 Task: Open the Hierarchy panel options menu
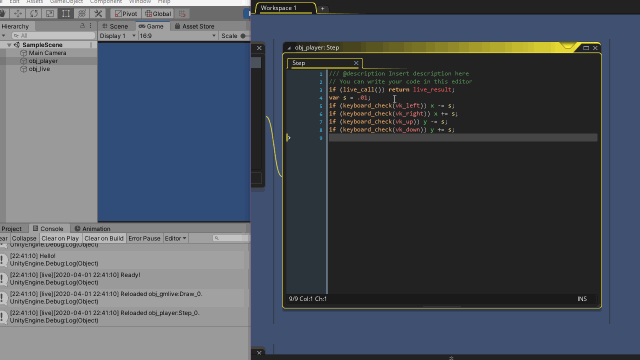tap(91, 26)
